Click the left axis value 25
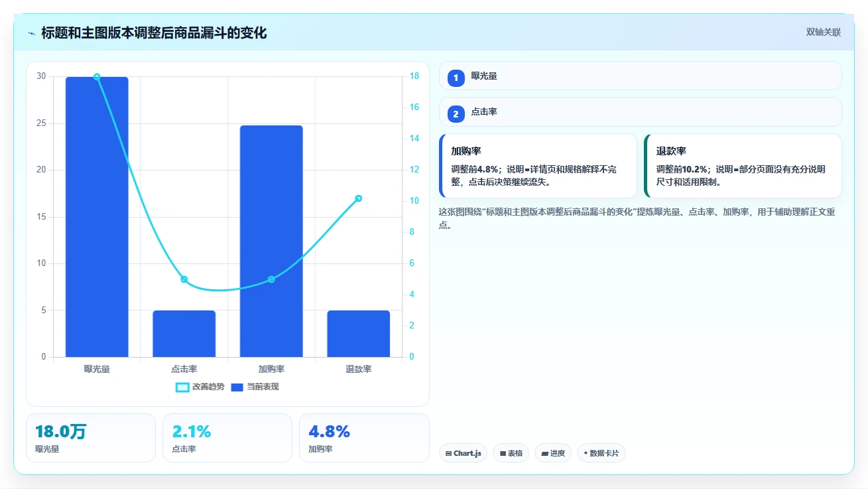The image size is (868, 489). tap(42, 123)
